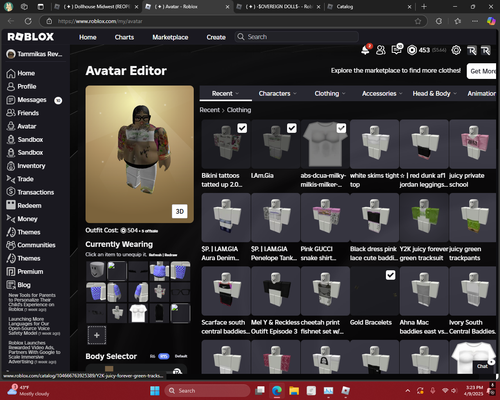Open Roblox app icon in taskbar

pos(346,391)
